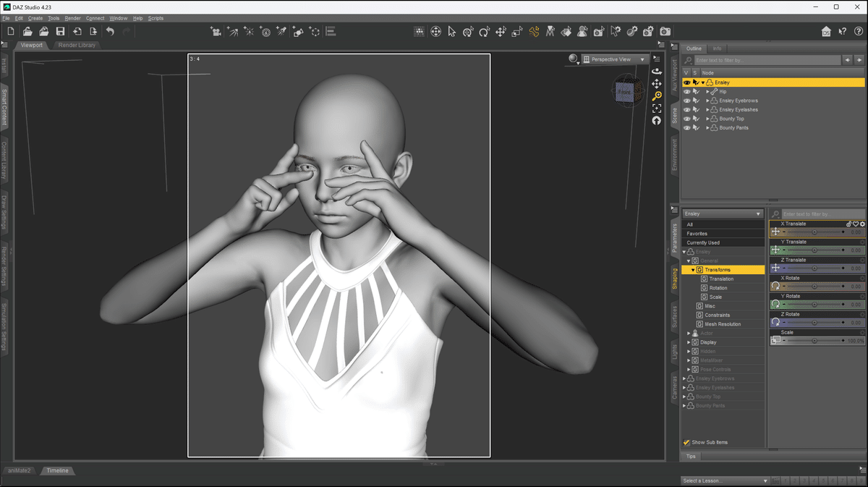Image resolution: width=868 pixels, height=487 pixels.
Task: Click the Save Scene floppy disk icon
Action: click(x=60, y=31)
